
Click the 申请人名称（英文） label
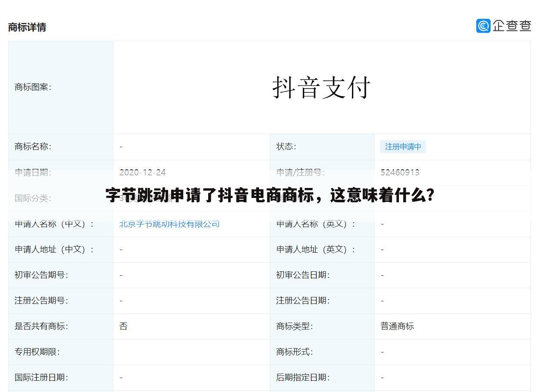click(x=316, y=224)
